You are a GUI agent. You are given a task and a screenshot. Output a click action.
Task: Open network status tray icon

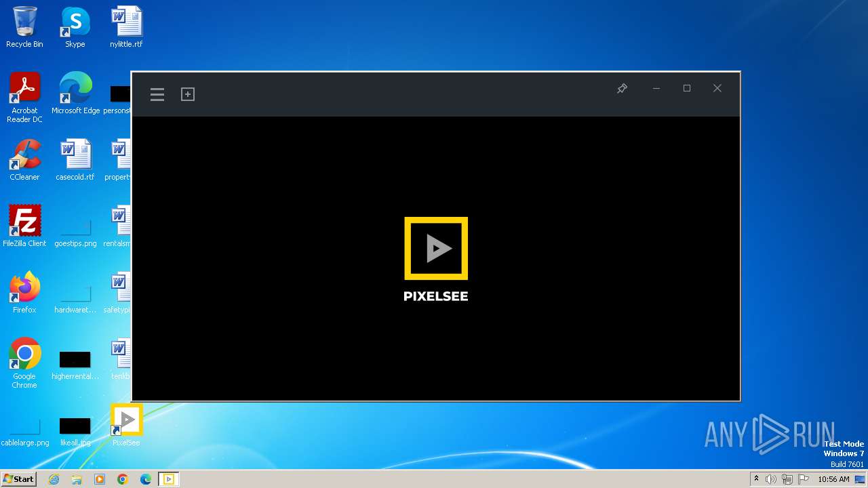point(787,479)
